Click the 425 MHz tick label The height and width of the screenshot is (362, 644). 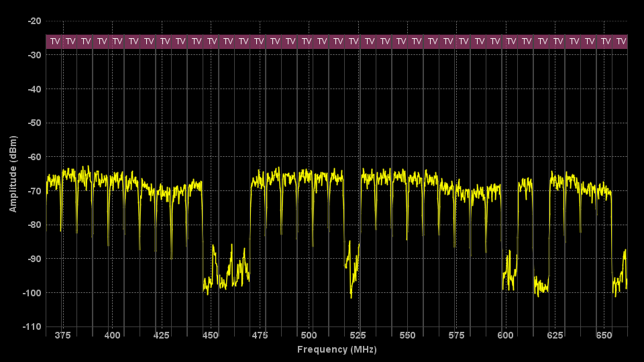click(x=161, y=335)
